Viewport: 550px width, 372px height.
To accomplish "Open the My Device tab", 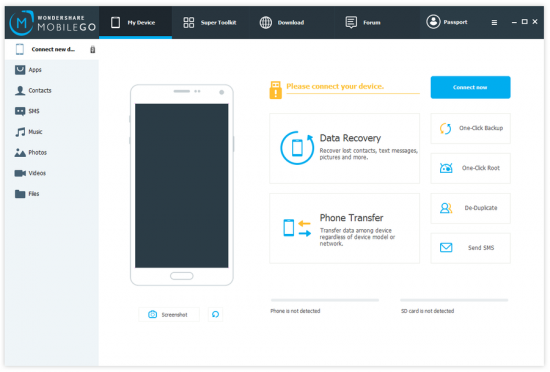I will click(135, 22).
